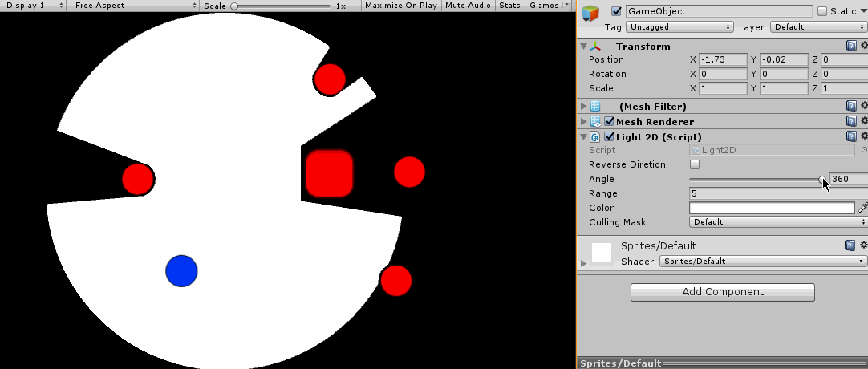
Task: Click the Add Component button
Action: [x=722, y=292]
